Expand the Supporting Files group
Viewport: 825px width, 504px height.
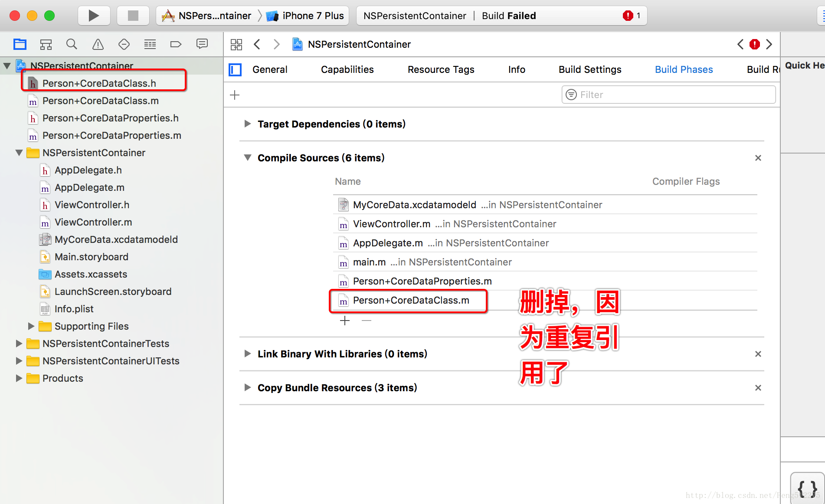(x=31, y=326)
